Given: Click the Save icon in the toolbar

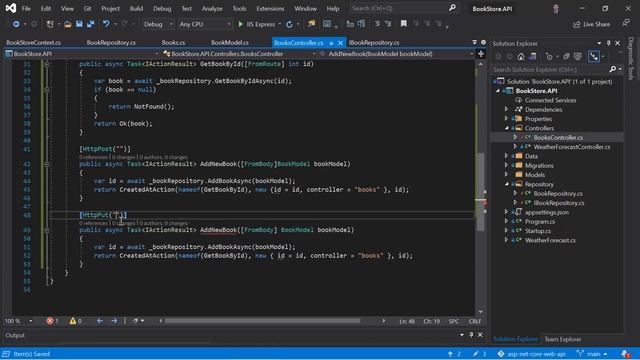Looking at the screenshot, I should (79, 24).
